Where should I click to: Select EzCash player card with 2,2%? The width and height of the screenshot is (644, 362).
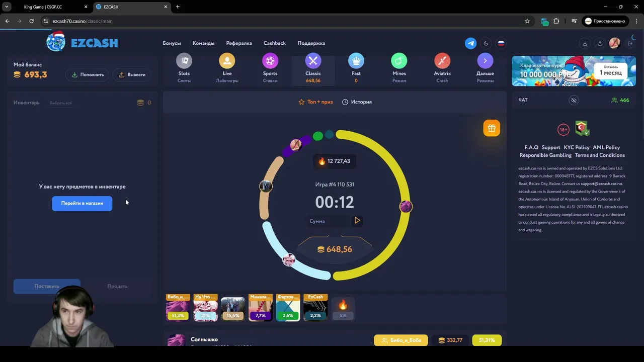(315, 308)
